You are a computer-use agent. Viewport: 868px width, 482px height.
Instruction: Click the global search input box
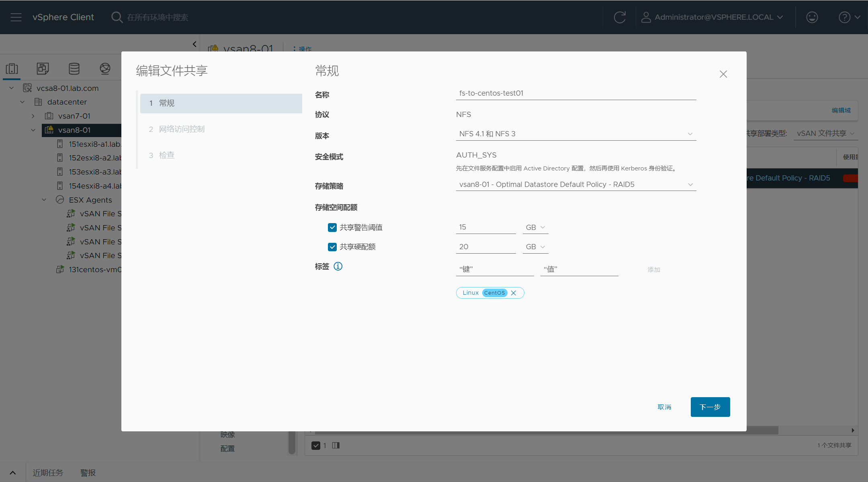click(158, 17)
